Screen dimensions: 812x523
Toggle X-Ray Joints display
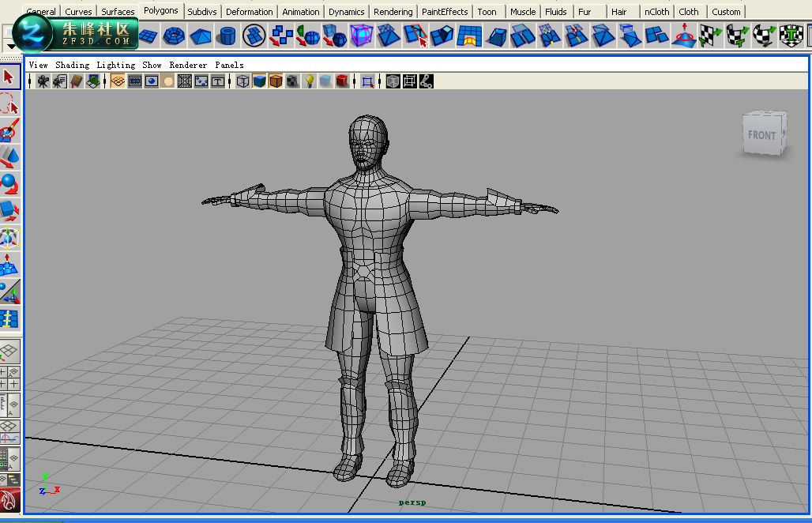tap(427, 81)
